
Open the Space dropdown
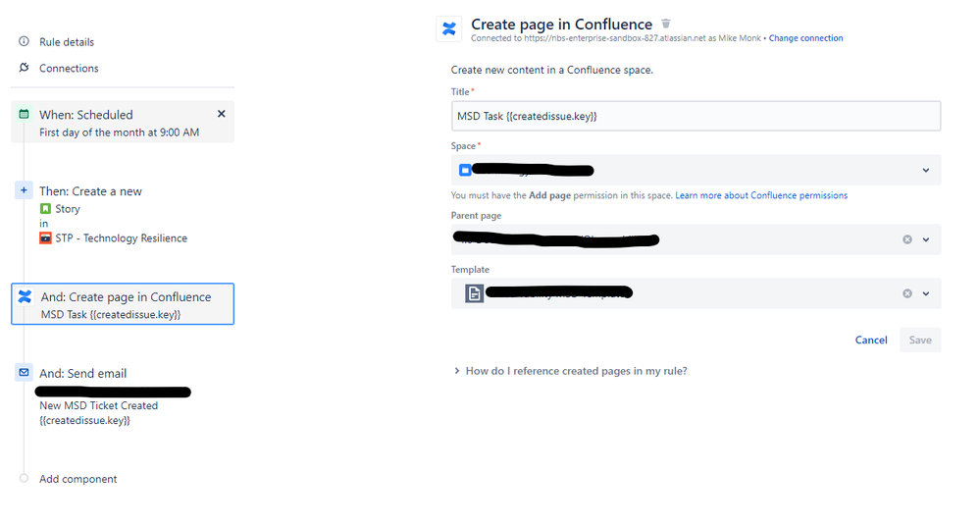click(x=696, y=170)
